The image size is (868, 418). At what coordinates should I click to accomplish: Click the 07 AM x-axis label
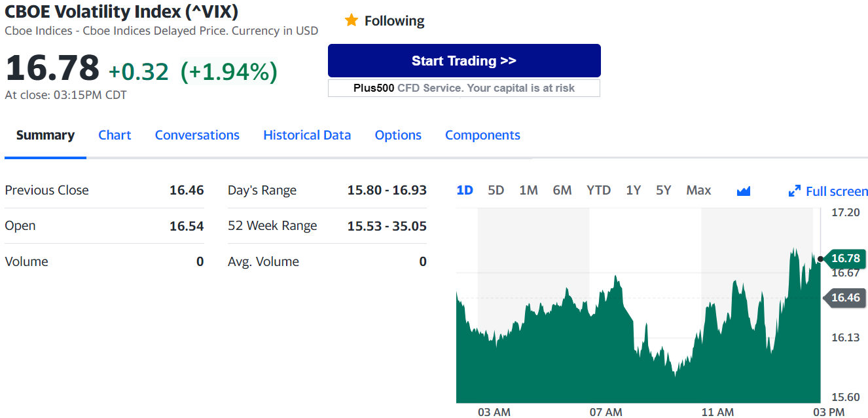tap(606, 412)
